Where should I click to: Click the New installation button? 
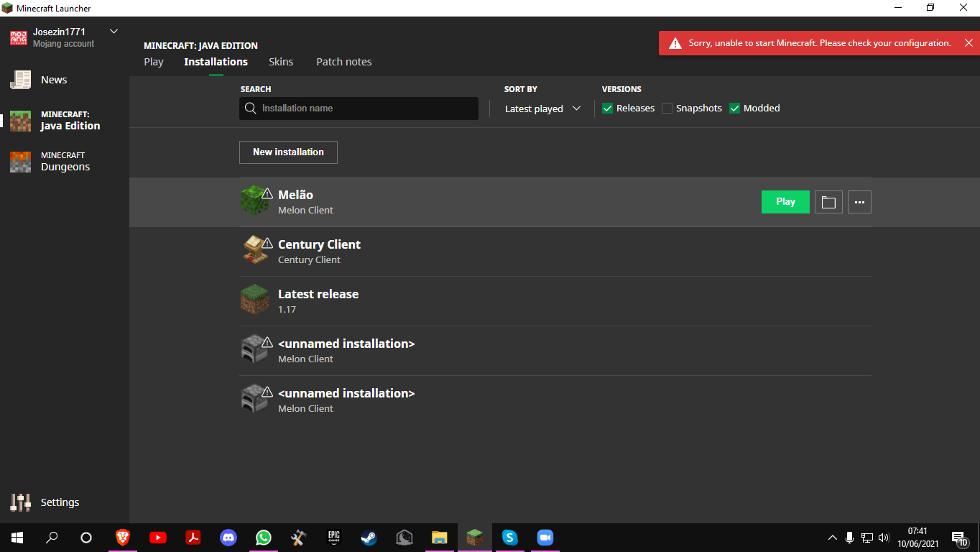pos(288,152)
